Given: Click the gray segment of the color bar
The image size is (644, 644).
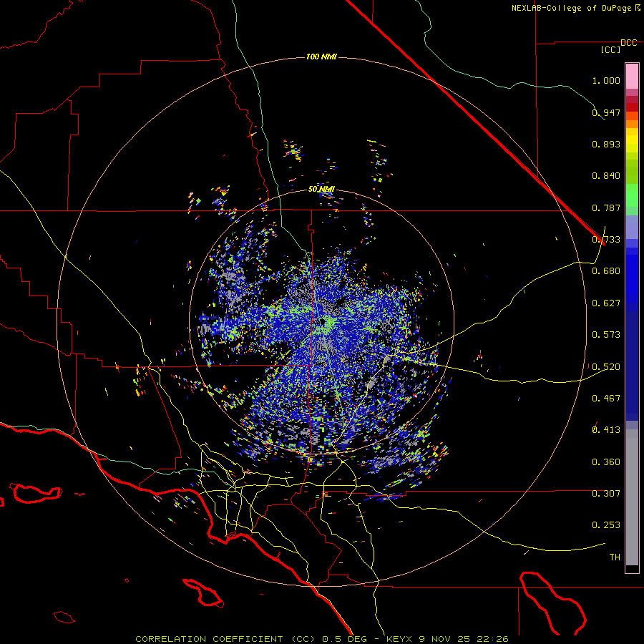Looking at the screenshot, I should [632, 497].
